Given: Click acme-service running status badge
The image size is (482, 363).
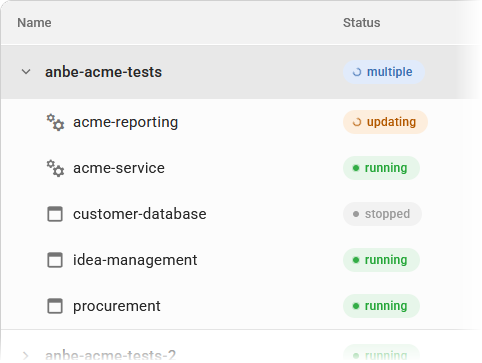Looking at the screenshot, I should (381, 168).
